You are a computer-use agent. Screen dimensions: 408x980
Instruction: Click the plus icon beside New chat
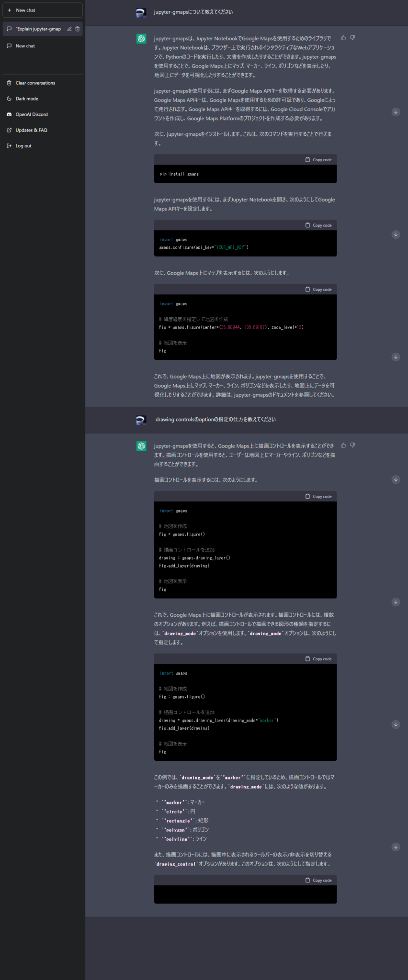tap(9, 10)
